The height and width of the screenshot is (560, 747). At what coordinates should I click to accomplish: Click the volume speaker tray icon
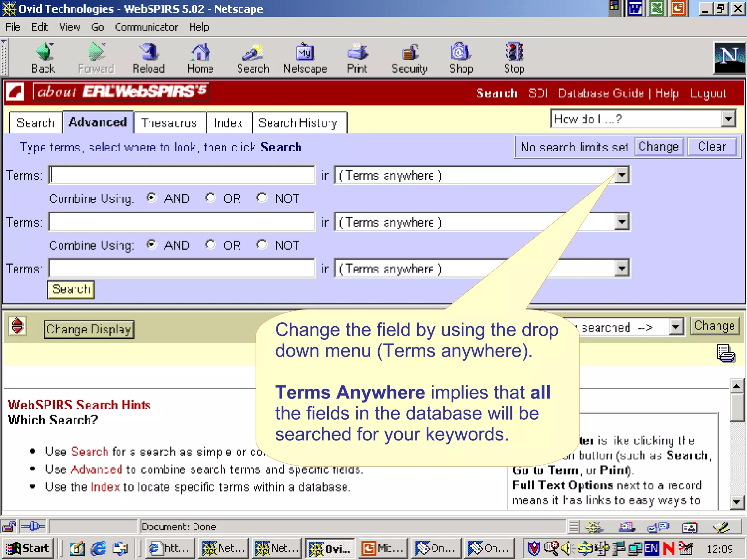[566, 548]
